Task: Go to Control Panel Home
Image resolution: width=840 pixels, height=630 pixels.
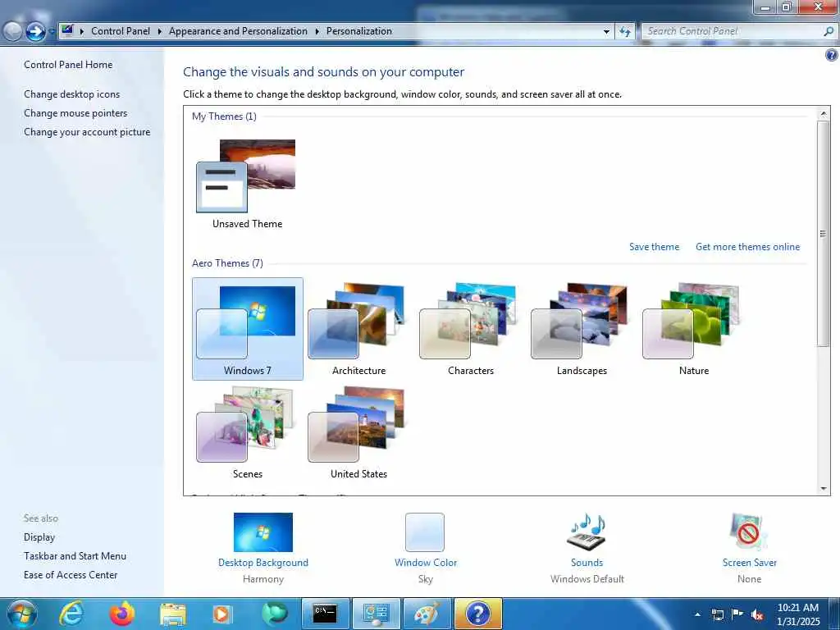Action: pyautogui.click(x=68, y=65)
